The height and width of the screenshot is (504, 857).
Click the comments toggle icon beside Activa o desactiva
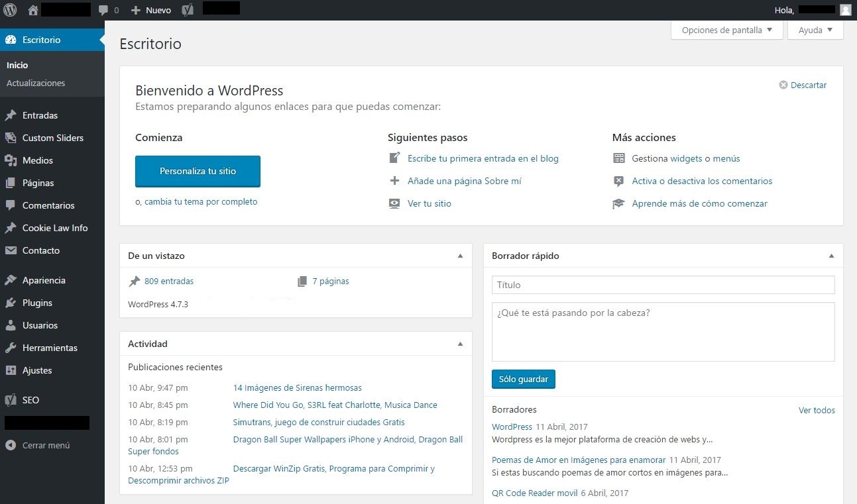[619, 181]
